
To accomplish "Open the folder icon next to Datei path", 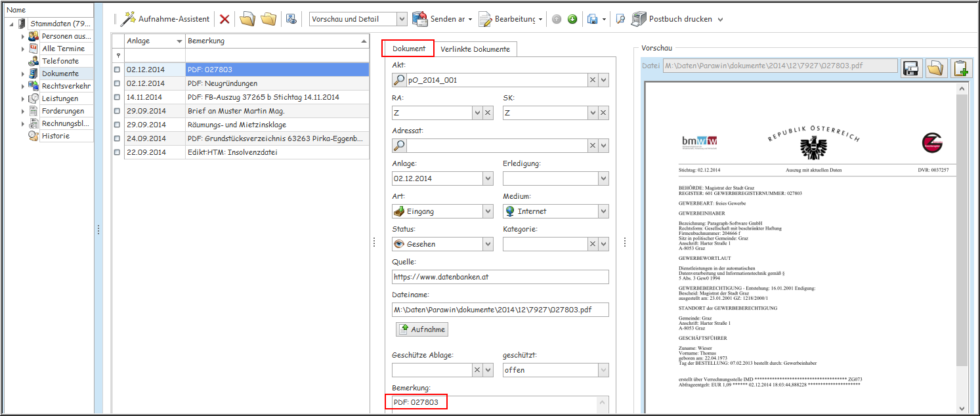I will 935,68.
